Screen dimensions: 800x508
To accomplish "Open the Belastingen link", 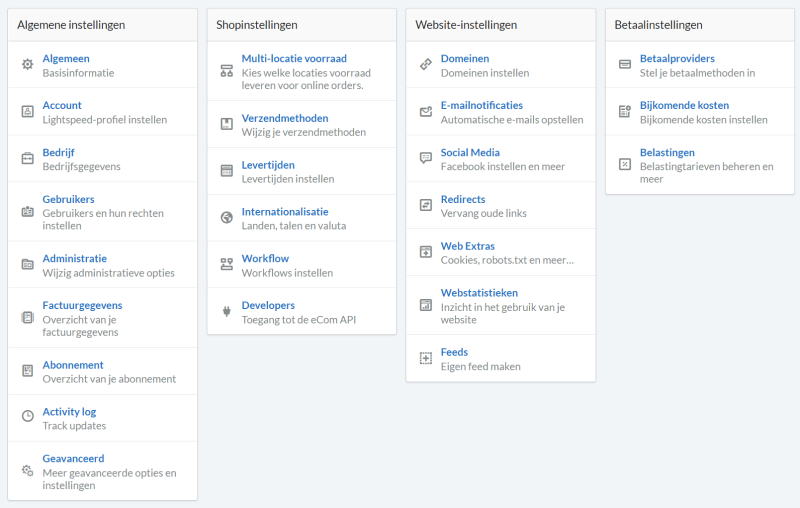I will click(667, 153).
